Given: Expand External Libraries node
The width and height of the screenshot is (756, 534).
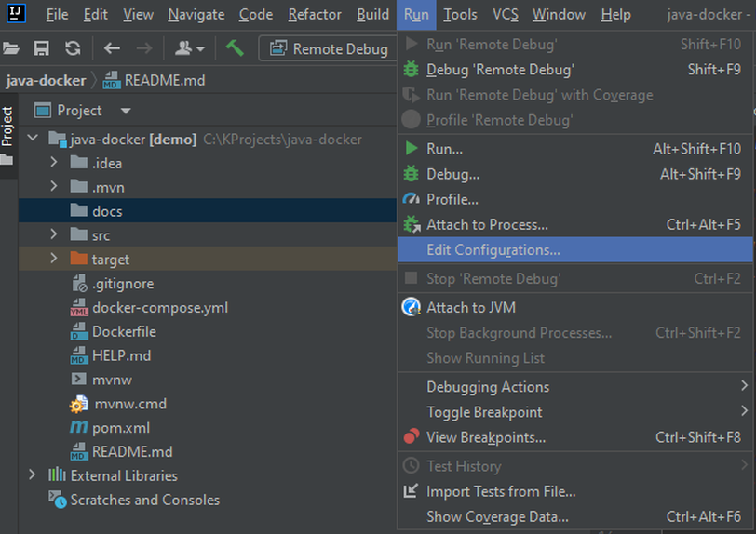Looking at the screenshot, I should [x=33, y=474].
